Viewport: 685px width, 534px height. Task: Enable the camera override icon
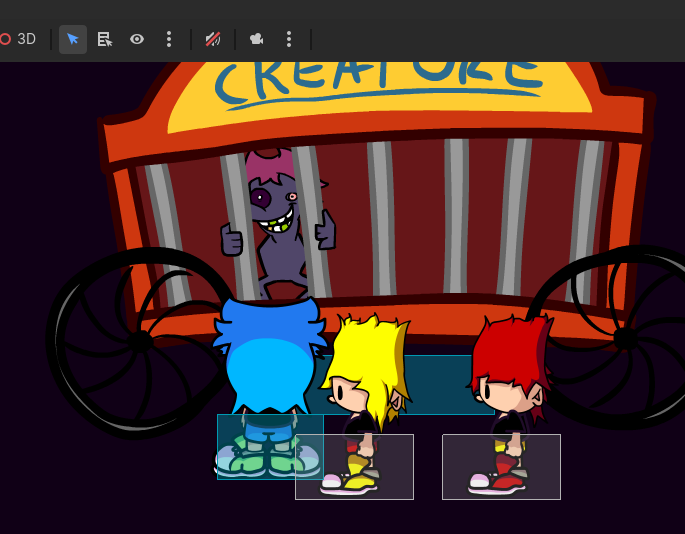tap(256, 39)
